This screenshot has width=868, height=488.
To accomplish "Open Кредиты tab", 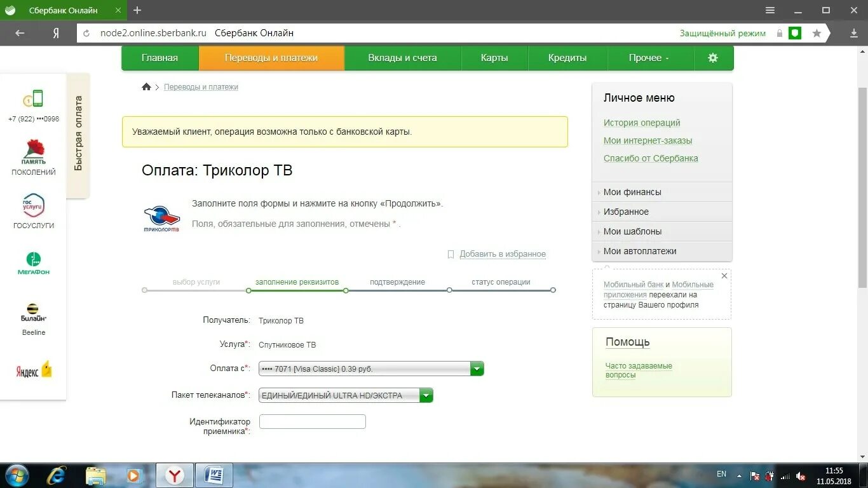I will (567, 58).
